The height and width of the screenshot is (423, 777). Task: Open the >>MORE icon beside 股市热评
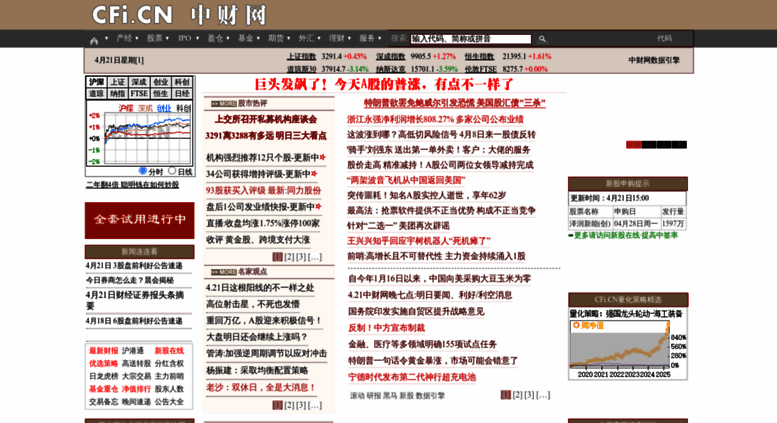point(223,104)
